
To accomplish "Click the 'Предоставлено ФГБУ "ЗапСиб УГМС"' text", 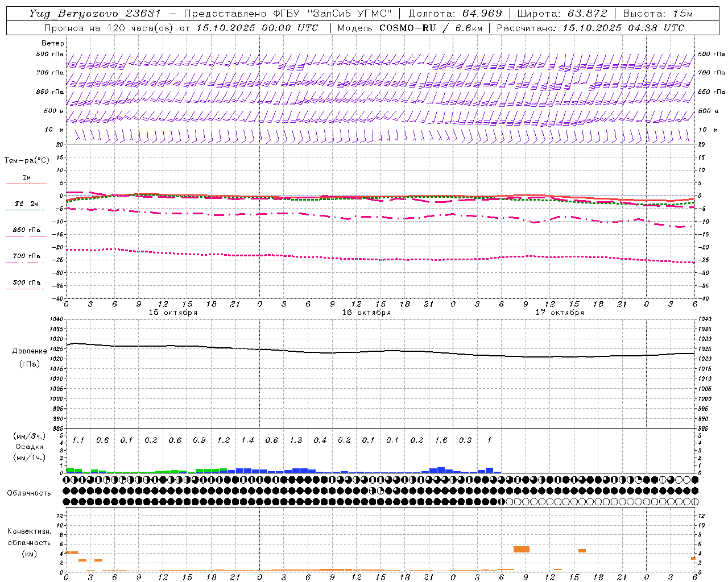I will (288, 14).
